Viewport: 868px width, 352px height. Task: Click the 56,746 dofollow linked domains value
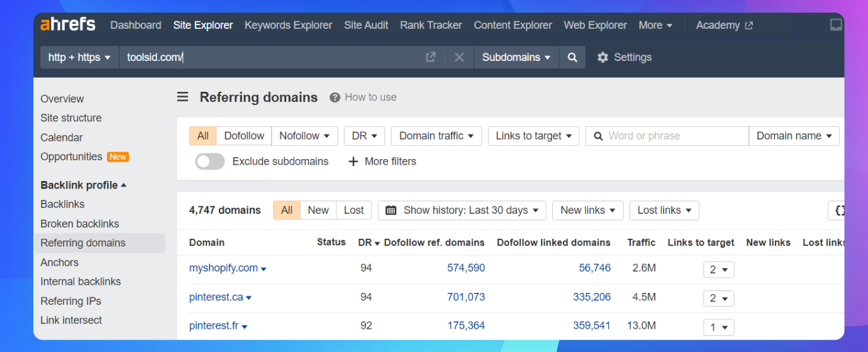coord(595,268)
